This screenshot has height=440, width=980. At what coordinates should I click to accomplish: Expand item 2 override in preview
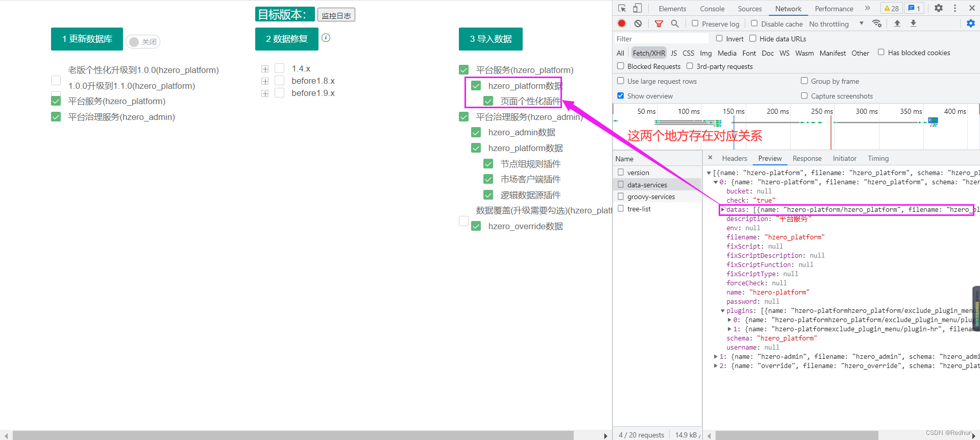(x=716, y=365)
